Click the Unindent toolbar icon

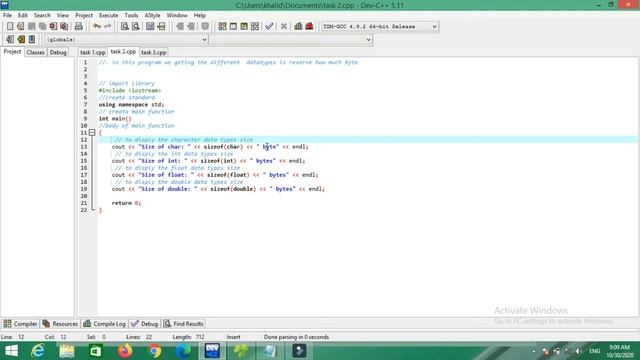(x=191, y=27)
